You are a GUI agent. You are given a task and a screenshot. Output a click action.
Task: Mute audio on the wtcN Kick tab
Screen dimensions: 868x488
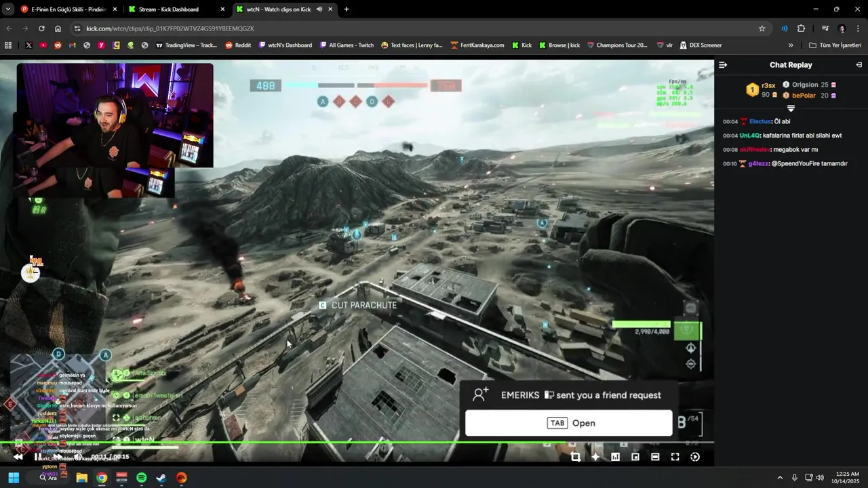[319, 9]
